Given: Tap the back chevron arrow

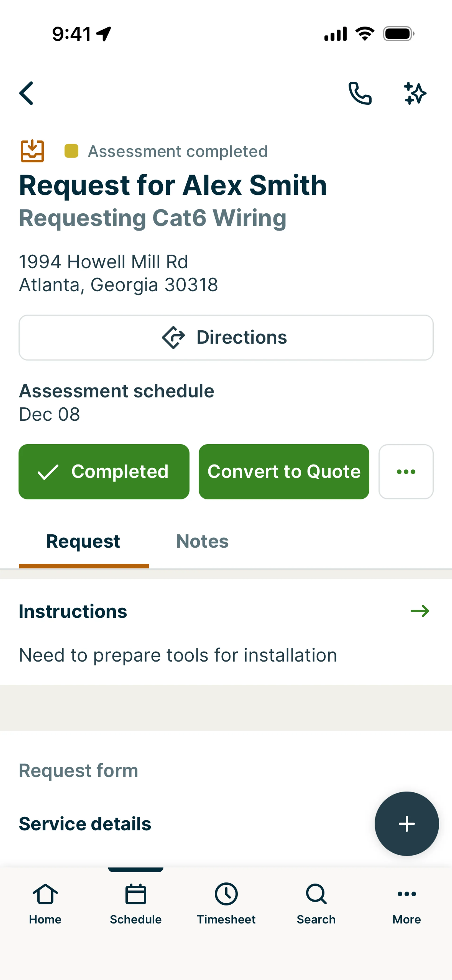Looking at the screenshot, I should 26,93.
